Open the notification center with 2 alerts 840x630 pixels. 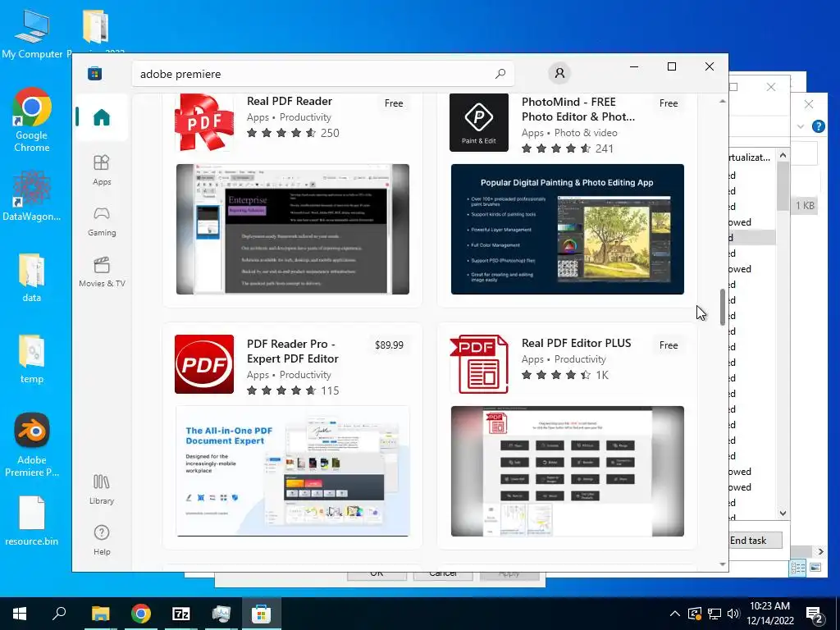(815, 614)
